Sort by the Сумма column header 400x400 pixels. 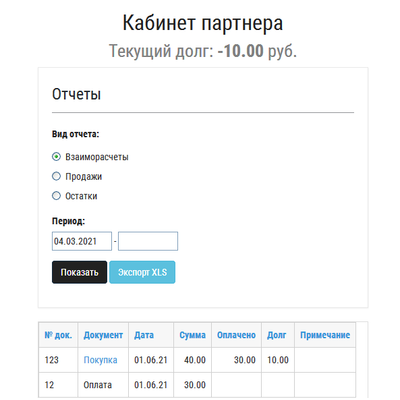point(192,335)
